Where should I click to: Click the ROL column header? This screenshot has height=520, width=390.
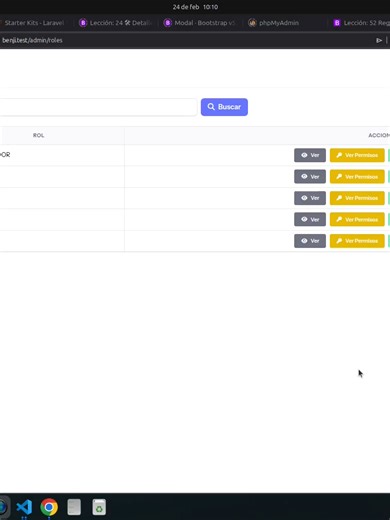[38, 135]
